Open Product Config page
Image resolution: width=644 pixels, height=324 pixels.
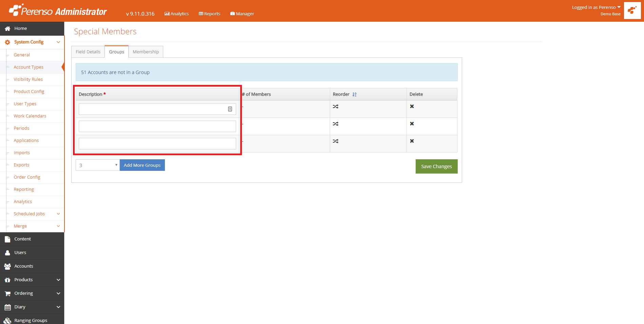(29, 91)
